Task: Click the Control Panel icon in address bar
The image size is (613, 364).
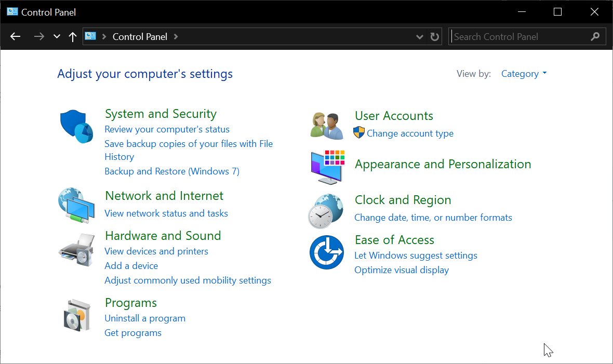Action: (x=90, y=36)
